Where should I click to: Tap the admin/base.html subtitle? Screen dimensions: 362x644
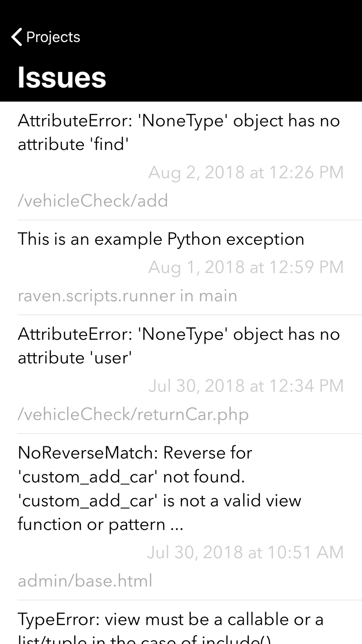[x=85, y=581]
